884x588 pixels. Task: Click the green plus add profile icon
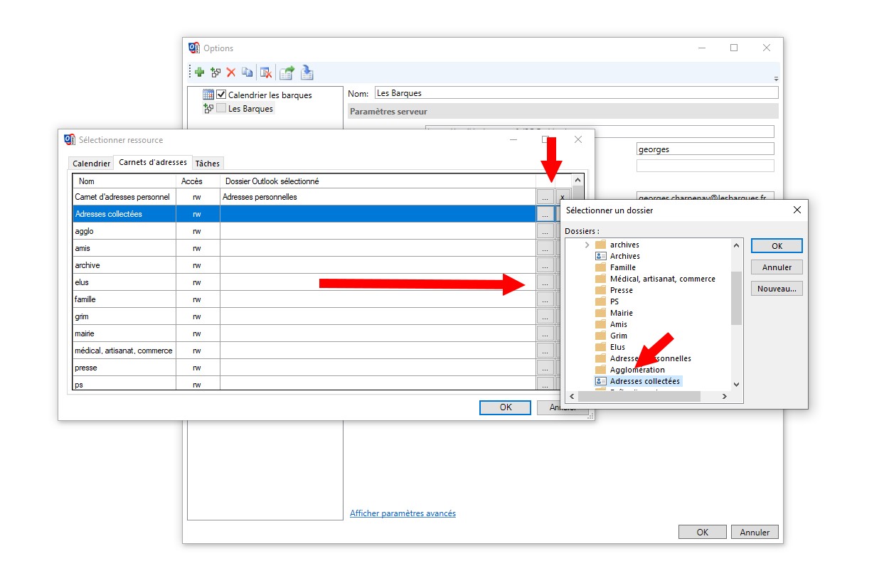[x=200, y=72]
